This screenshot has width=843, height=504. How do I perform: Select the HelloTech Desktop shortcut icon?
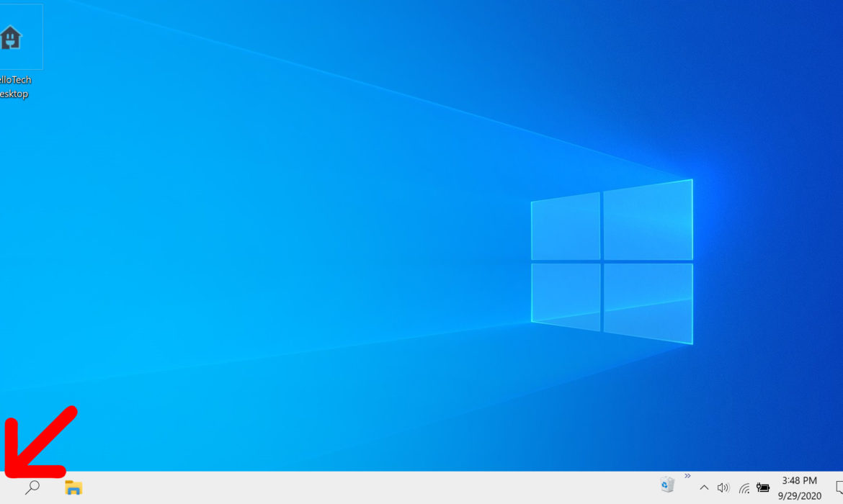[x=11, y=37]
